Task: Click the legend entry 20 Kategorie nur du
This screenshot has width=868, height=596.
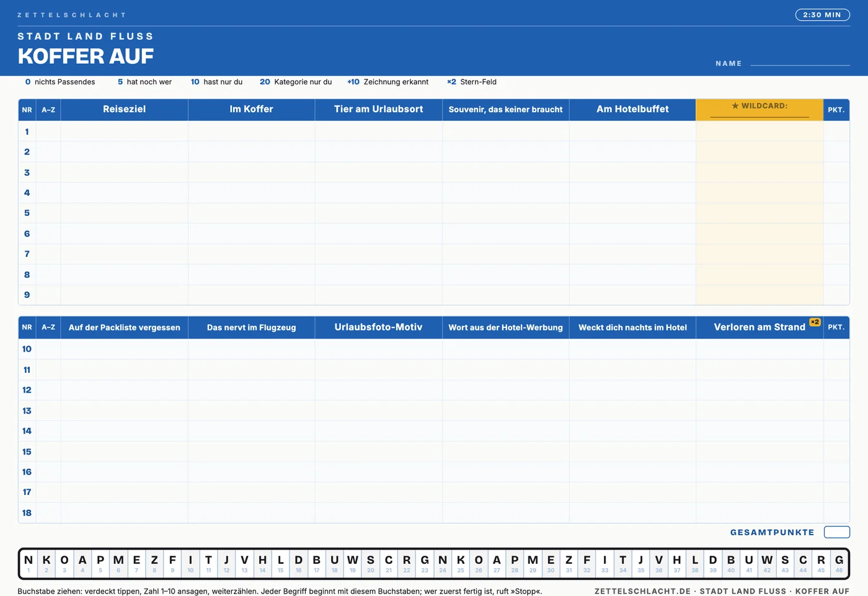Action: (296, 82)
